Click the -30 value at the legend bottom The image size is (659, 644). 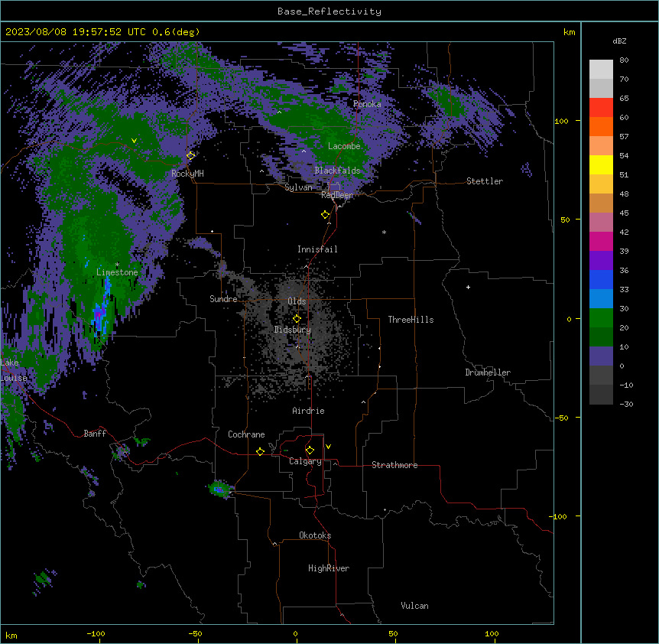(x=626, y=404)
